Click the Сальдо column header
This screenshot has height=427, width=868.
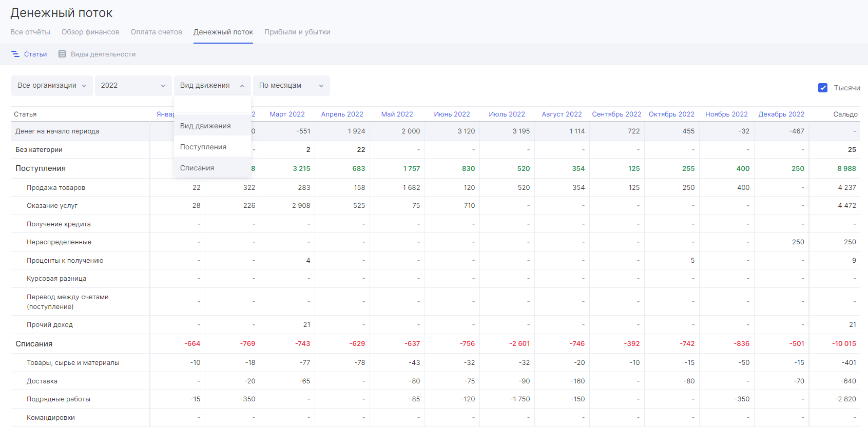(845, 114)
